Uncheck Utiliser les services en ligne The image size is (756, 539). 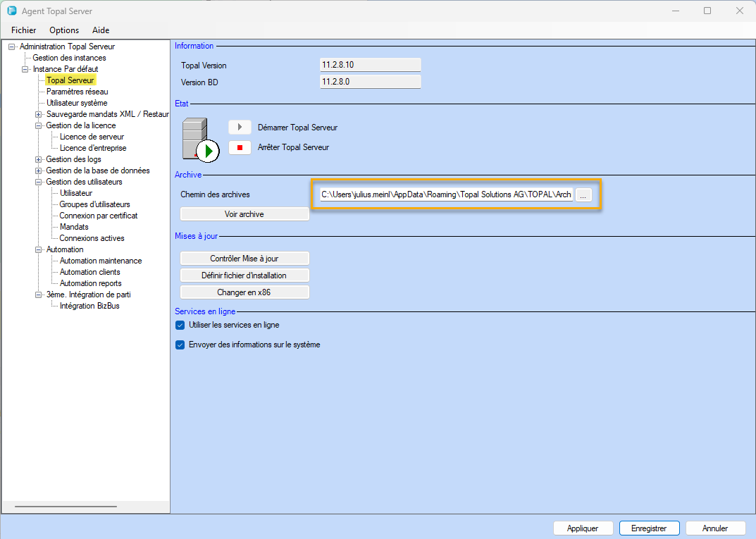click(180, 325)
